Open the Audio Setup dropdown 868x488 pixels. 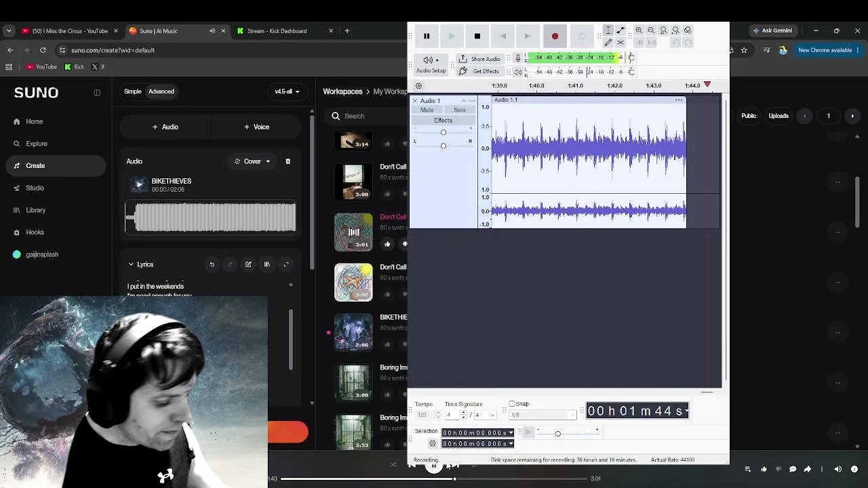tap(431, 64)
